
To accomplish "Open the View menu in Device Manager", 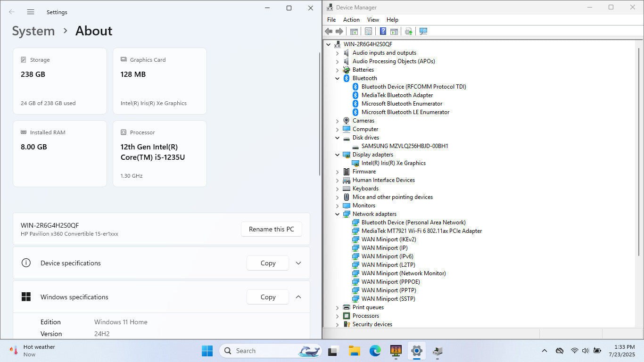I will tap(373, 20).
